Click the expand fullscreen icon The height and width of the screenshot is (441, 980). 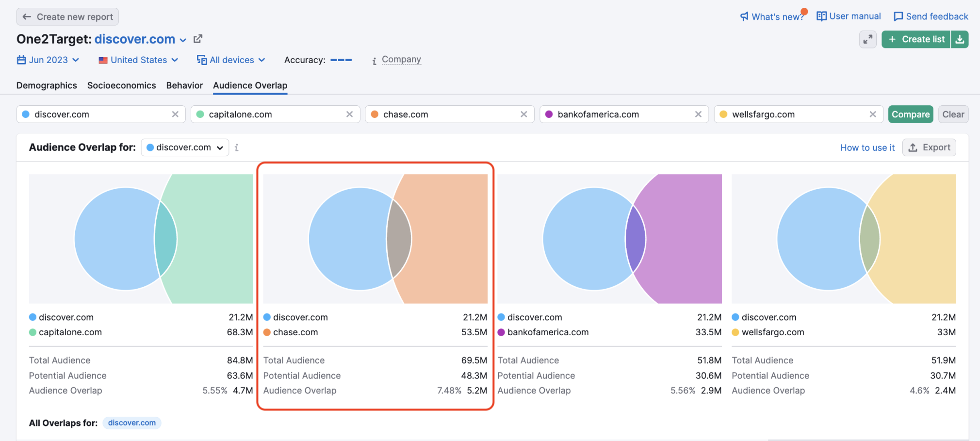point(867,39)
